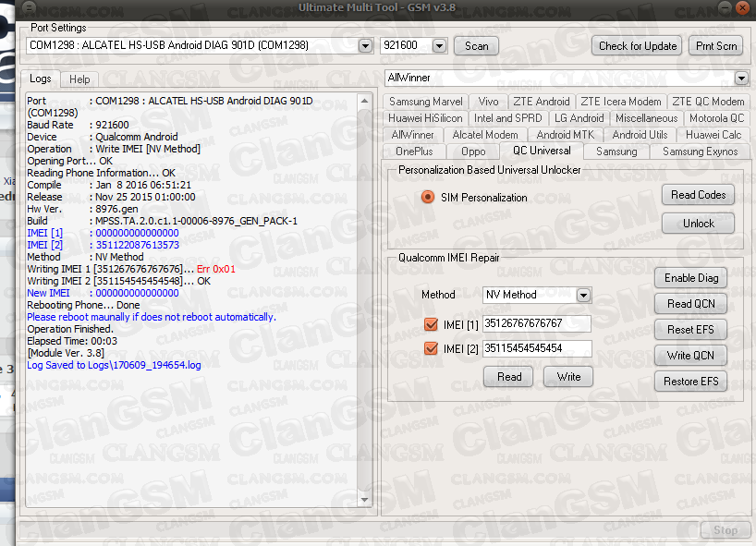The image size is (756, 546).
Task: Open the Vivo tab
Action: [x=488, y=102]
